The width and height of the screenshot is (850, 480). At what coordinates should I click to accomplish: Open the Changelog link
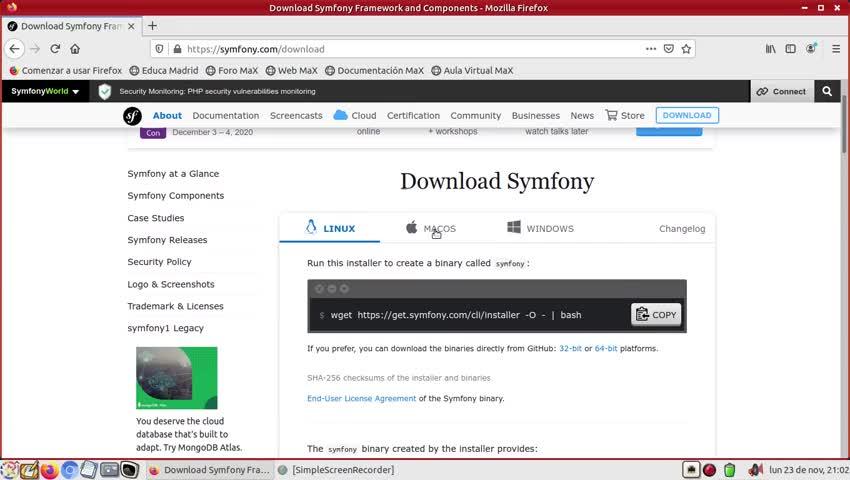[682, 229]
